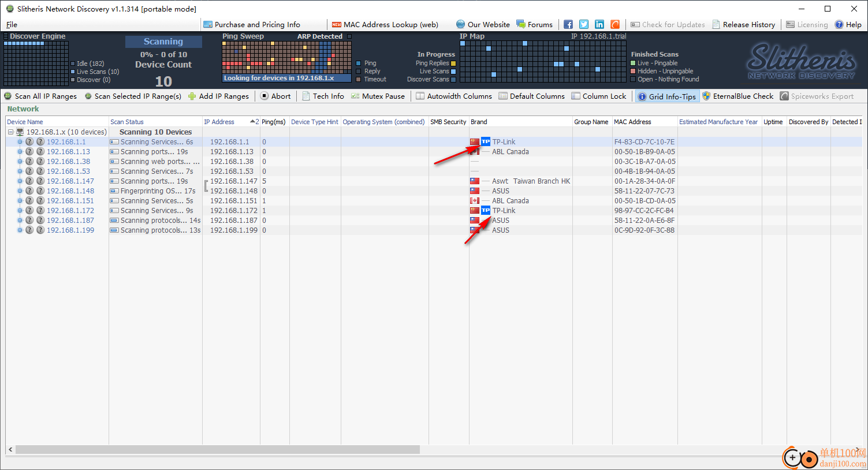Viewport: 868px width, 470px height.
Task: Start Scan All IP Ranges
Action: point(40,96)
